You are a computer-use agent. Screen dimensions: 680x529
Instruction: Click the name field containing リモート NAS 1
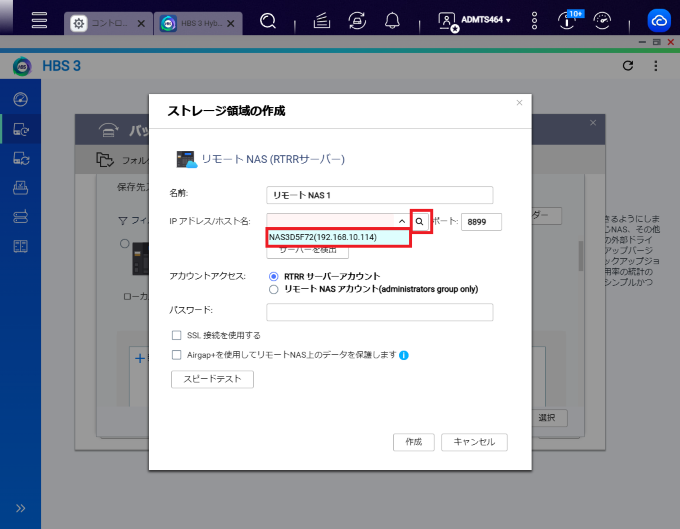click(x=379, y=195)
